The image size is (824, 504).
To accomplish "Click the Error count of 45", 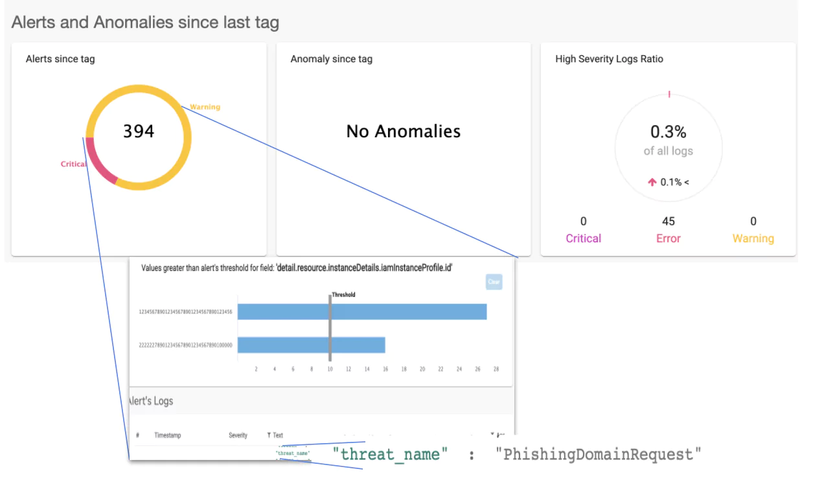I will coord(669,222).
